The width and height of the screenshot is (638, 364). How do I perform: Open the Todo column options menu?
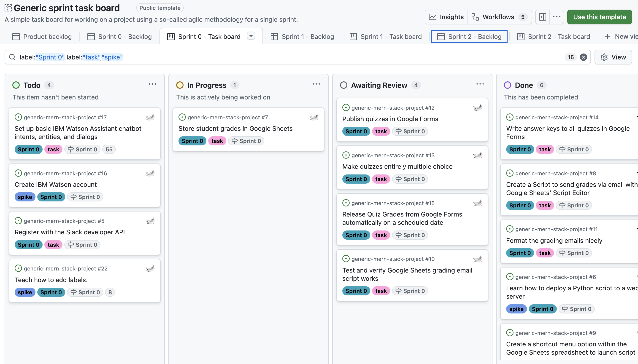click(153, 84)
